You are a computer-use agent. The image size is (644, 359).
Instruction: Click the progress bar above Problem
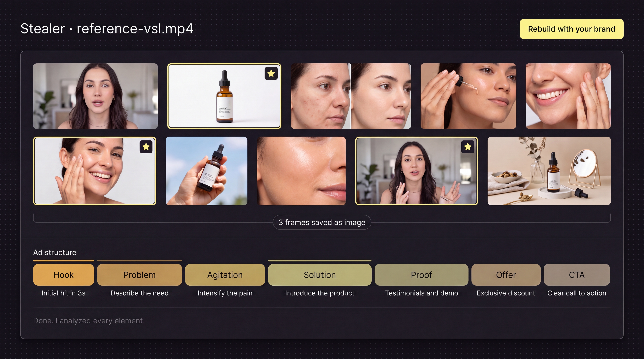pyautogui.click(x=139, y=260)
